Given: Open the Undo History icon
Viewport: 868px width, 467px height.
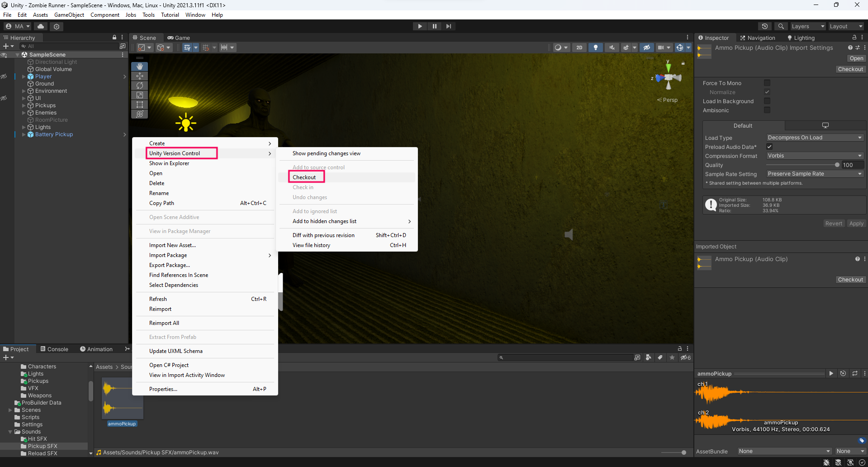Looking at the screenshot, I should tap(764, 26).
